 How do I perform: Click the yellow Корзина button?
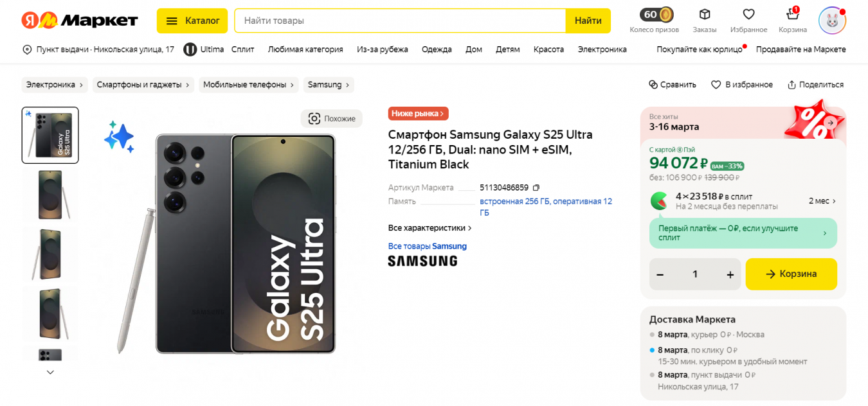coord(791,274)
